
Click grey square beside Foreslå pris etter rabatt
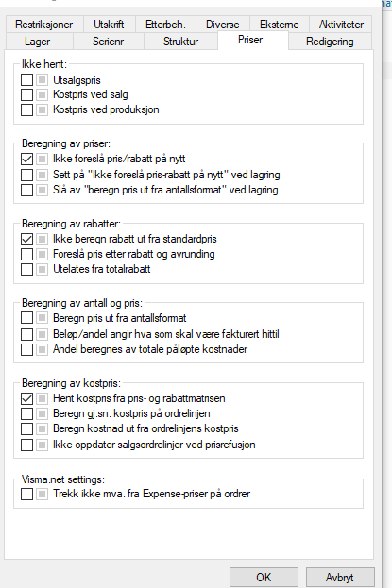click(x=43, y=254)
